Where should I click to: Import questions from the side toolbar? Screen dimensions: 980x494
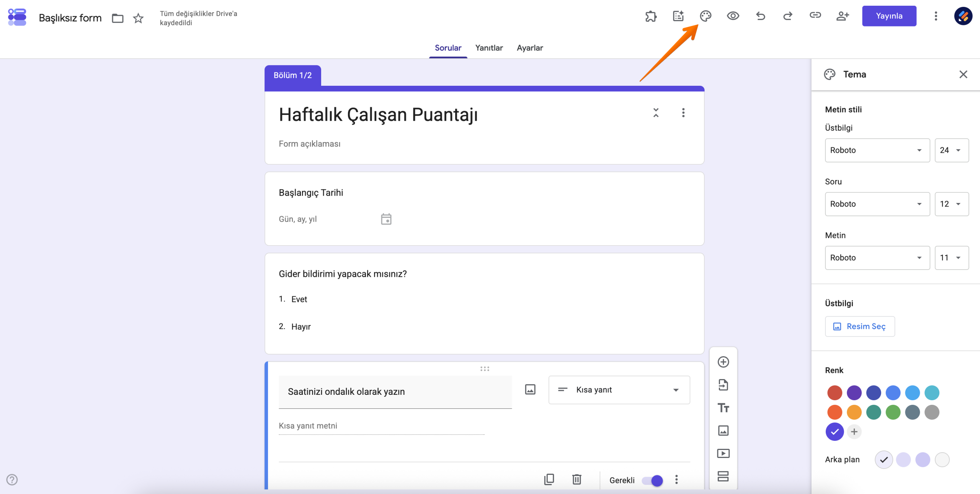pos(723,385)
